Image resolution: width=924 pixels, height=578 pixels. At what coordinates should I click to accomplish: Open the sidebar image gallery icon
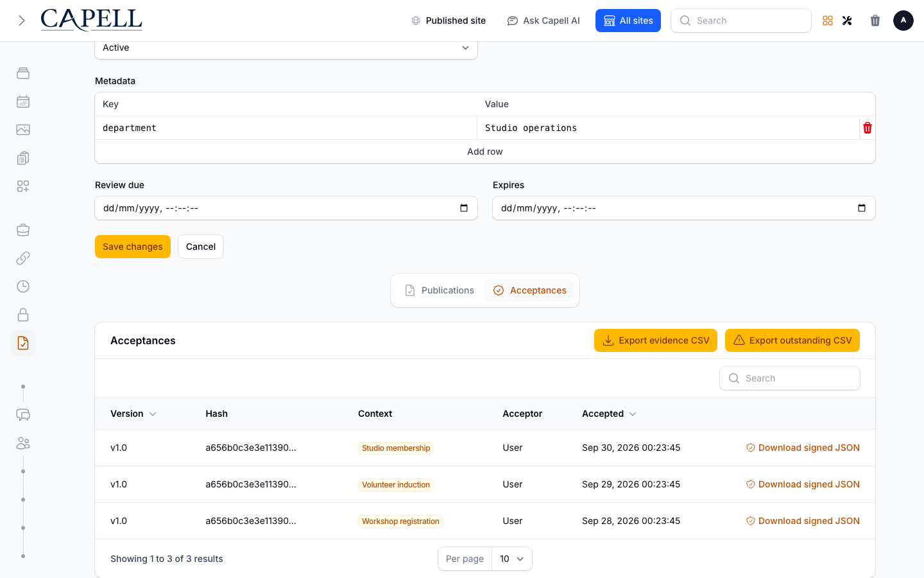click(x=23, y=130)
